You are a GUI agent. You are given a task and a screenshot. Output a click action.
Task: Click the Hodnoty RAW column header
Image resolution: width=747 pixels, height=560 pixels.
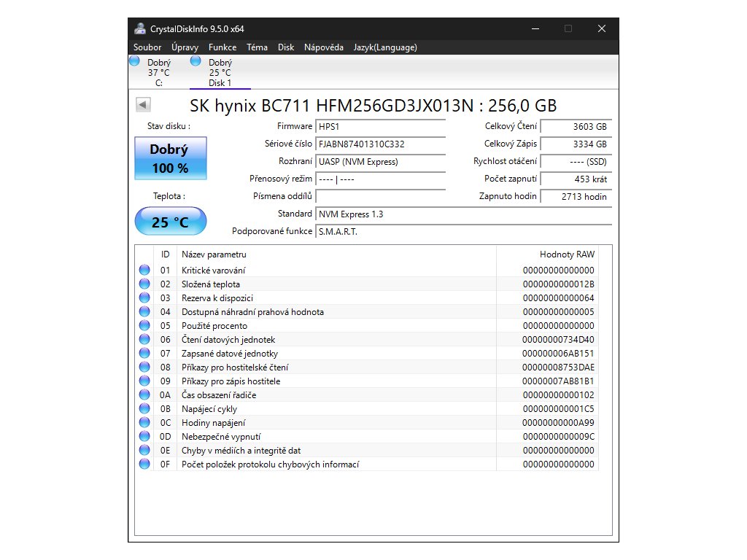(x=566, y=254)
